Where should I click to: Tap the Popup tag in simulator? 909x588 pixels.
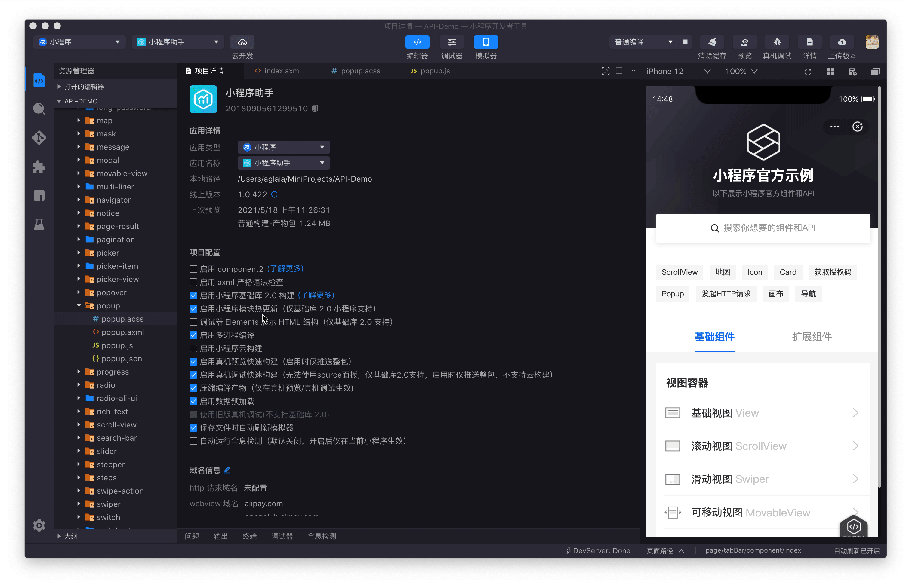[673, 294]
